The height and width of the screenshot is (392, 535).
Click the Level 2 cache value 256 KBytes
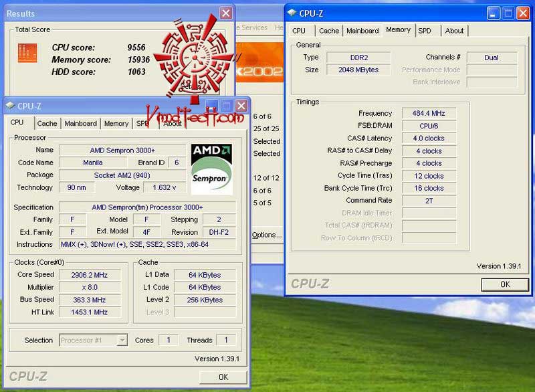click(205, 300)
